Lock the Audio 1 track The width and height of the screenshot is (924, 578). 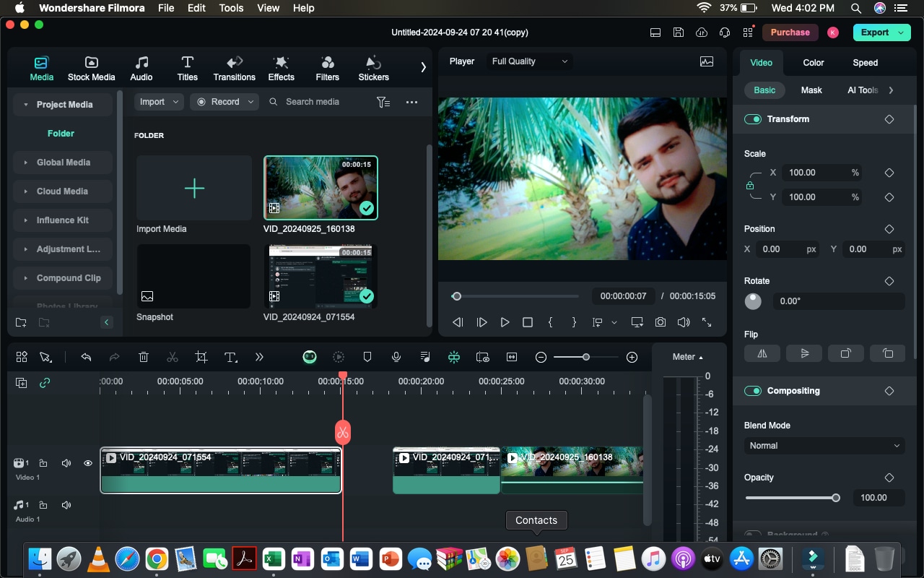click(x=43, y=505)
